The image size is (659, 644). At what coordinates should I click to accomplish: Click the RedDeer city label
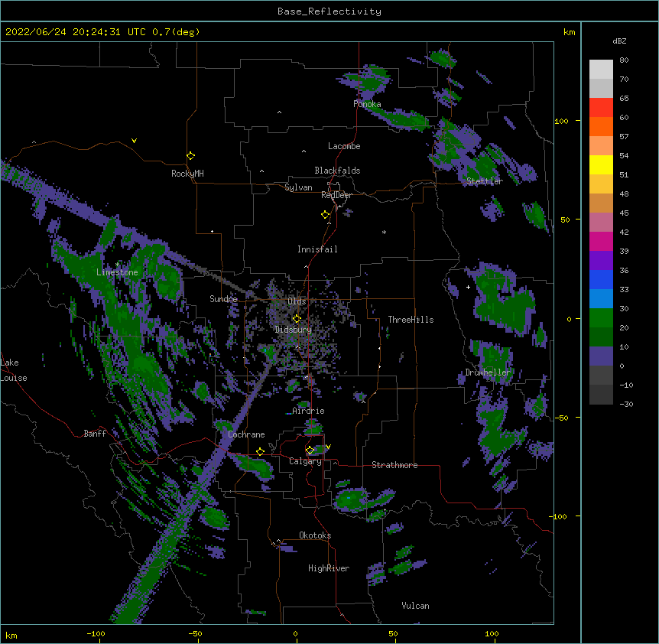336,195
